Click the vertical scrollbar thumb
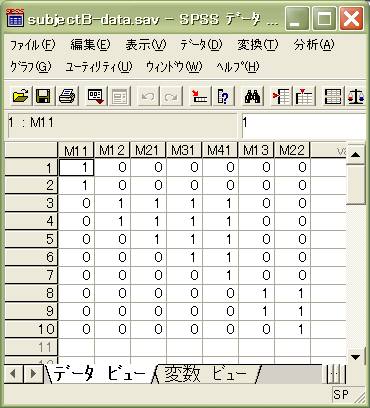 (x=356, y=184)
